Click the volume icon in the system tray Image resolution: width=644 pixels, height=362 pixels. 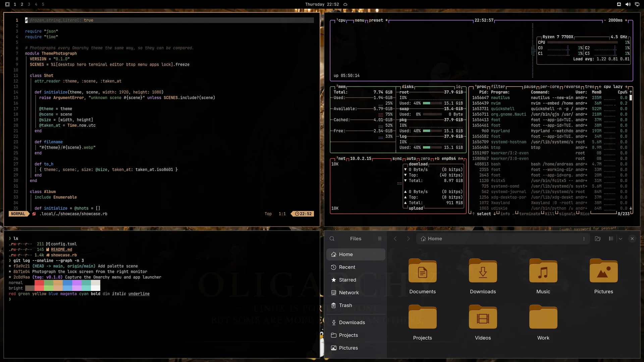(x=628, y=4)
